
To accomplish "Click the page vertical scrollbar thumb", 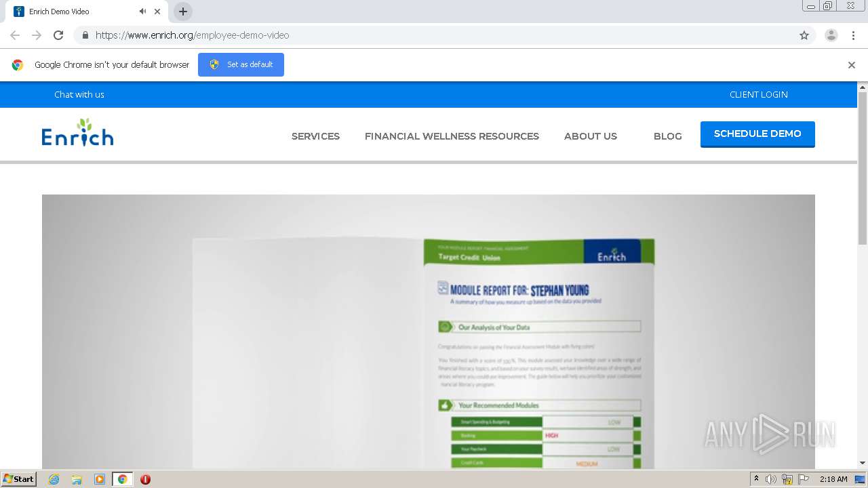I will click(863, 168).
